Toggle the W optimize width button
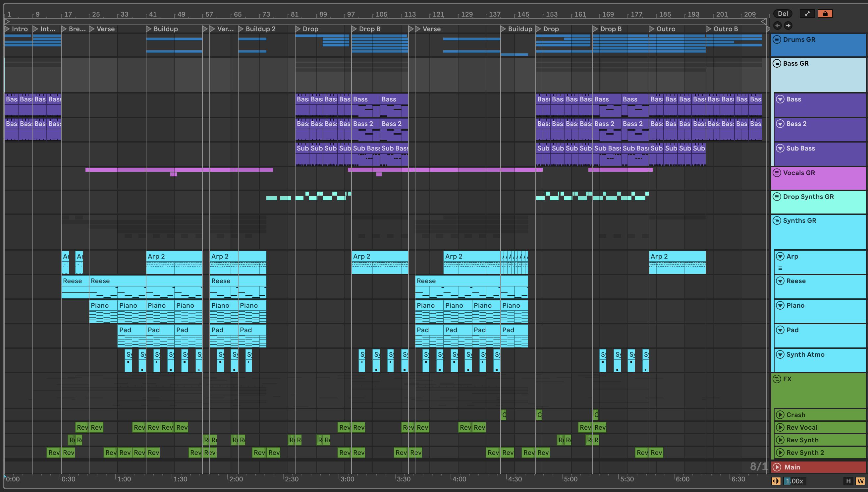 coord(860,481)
